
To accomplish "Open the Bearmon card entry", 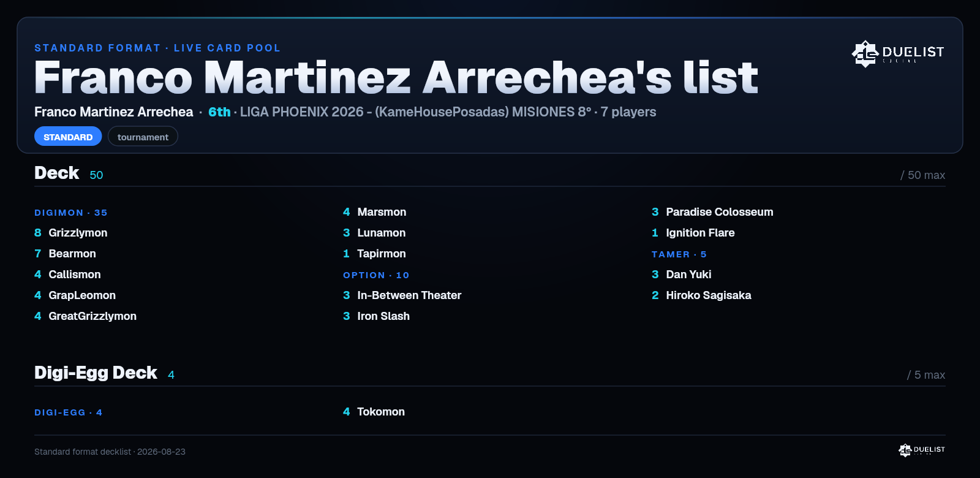I will (65, 254).
